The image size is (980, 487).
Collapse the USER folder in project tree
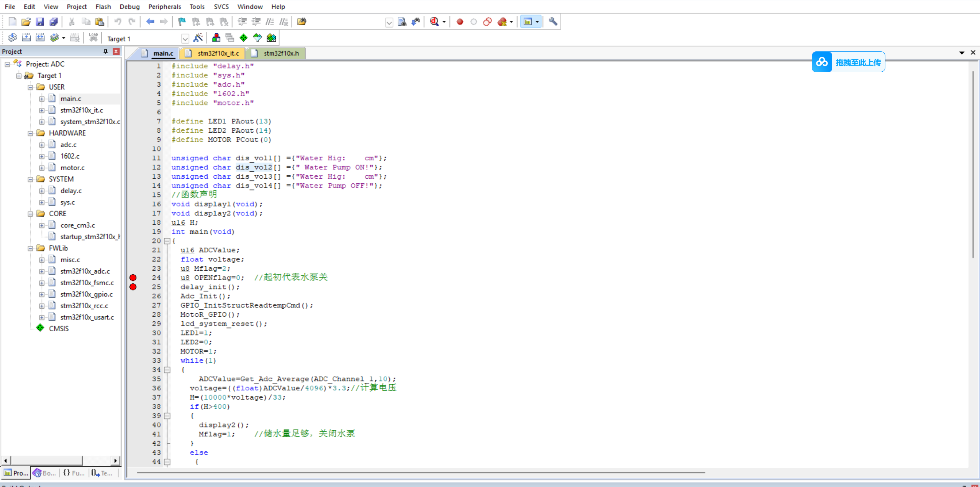click(30, 87)
